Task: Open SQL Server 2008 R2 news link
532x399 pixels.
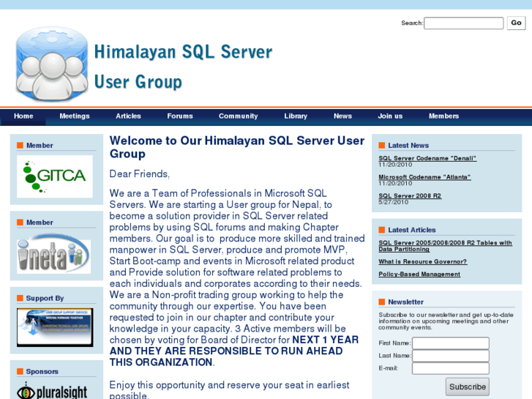Action: point(410,195)
